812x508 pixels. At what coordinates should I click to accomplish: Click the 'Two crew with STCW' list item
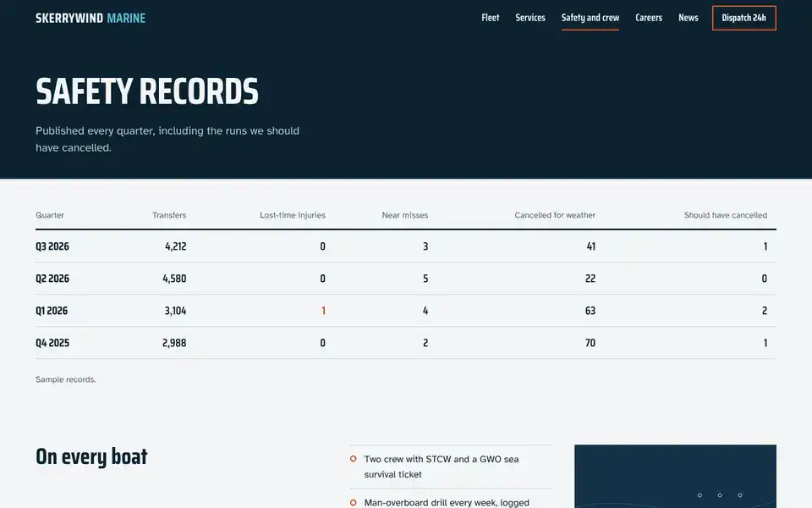[451, 467]
